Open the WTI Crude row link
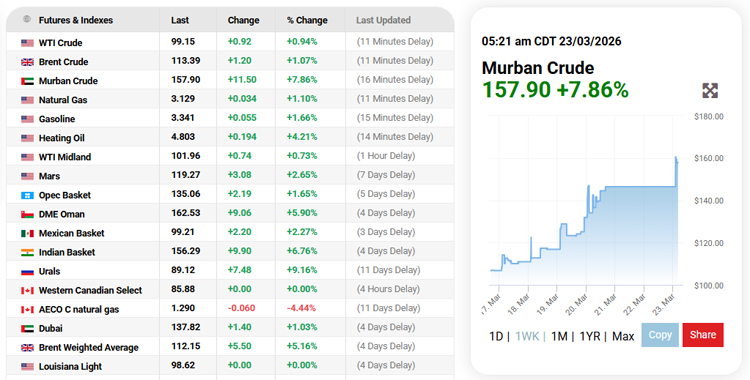The height and width of the screenshot is (380, 750). [60, 43]
